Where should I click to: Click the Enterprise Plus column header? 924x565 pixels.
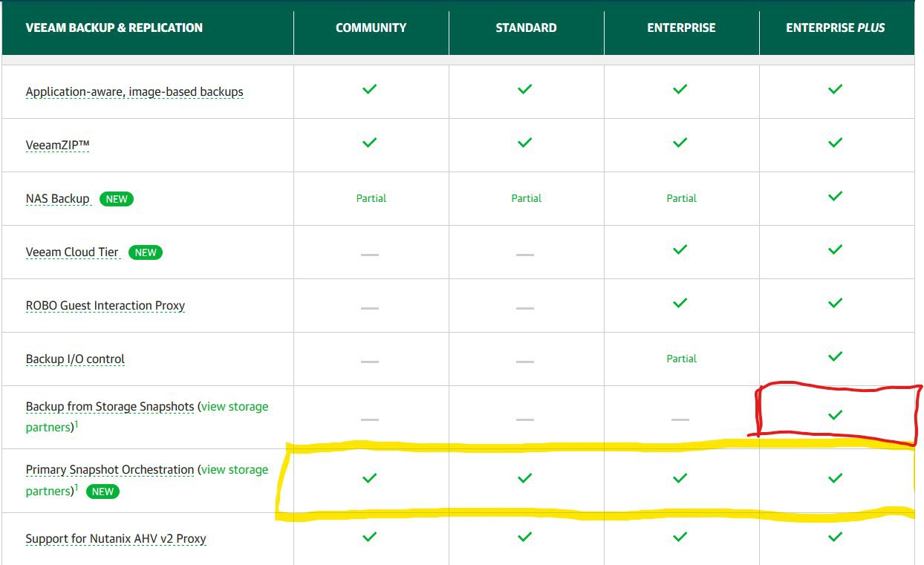click(836, 28)
